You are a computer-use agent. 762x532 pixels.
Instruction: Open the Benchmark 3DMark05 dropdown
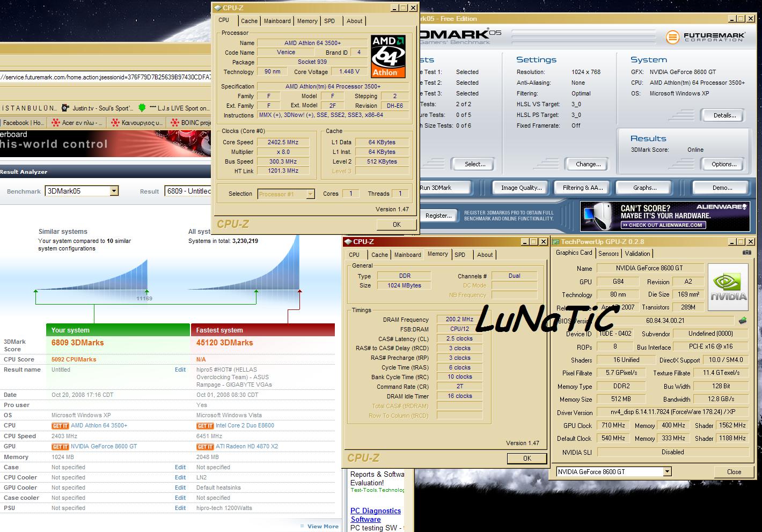114,191
